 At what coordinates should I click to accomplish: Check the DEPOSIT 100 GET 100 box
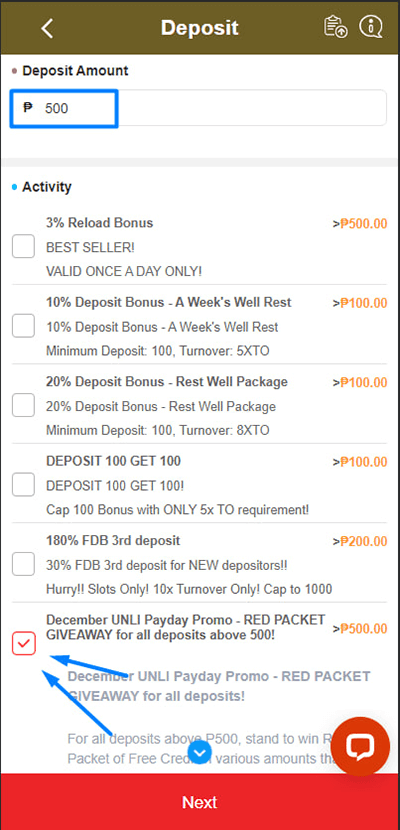24,484
